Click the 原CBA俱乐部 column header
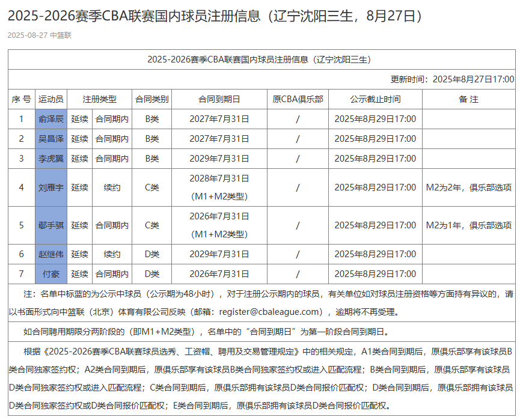The image size is (520, 420). pyautogui.click(x=298, y=99)
